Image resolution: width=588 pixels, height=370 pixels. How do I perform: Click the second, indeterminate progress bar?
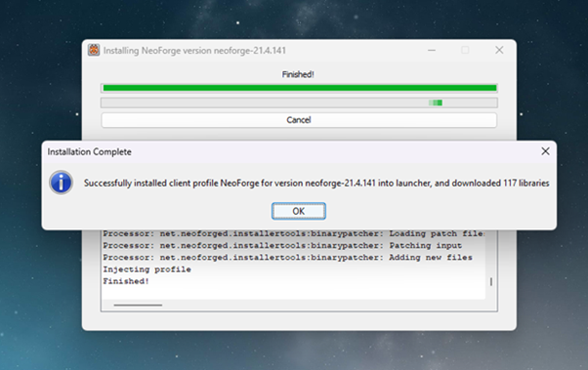pyautogui.click(x=299, y=103)
